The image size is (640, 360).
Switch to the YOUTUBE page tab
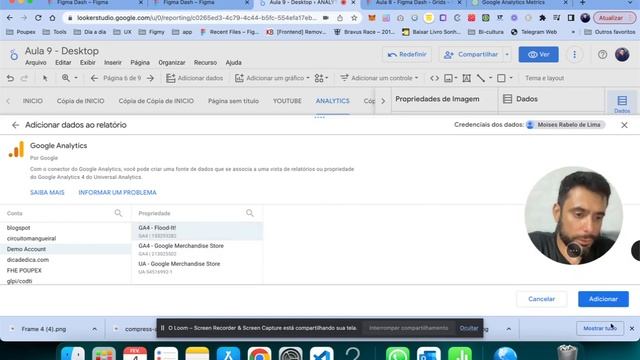click(x=287, y=101)
